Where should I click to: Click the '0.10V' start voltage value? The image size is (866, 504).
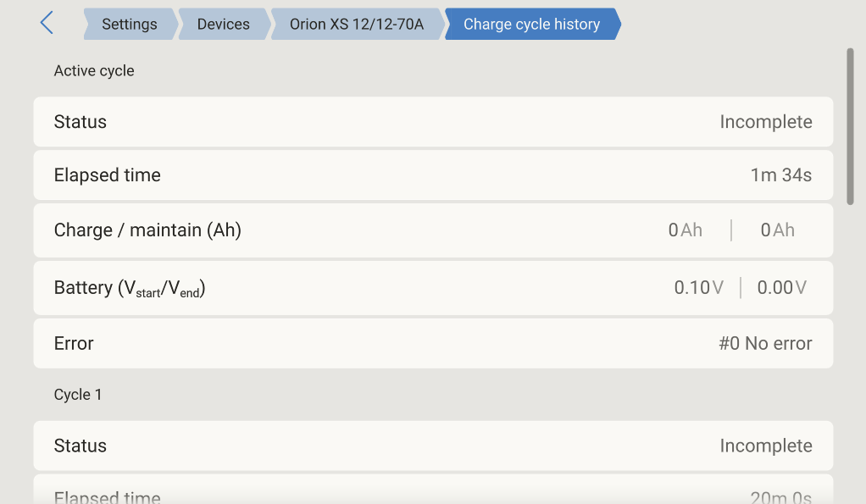[699, 288]
